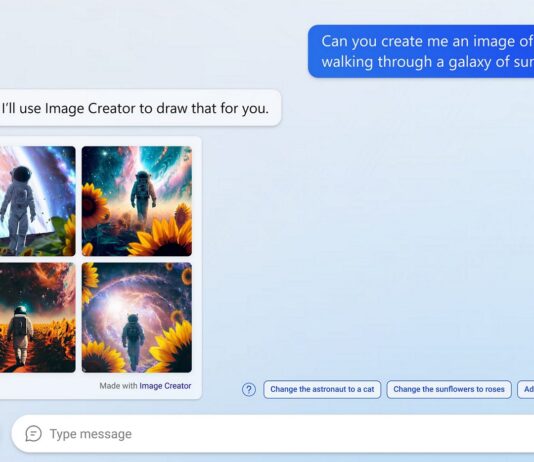Click the blue user prompt message bubble
This screenshot has width=534, height=462.
421,51
